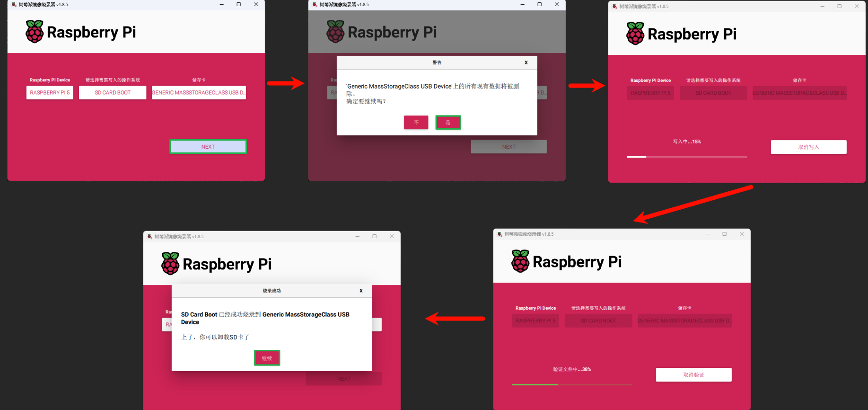Click the 确定要继续吗？ question text
The height and width of the screenshot is (410, 868).
coord(367,101)
